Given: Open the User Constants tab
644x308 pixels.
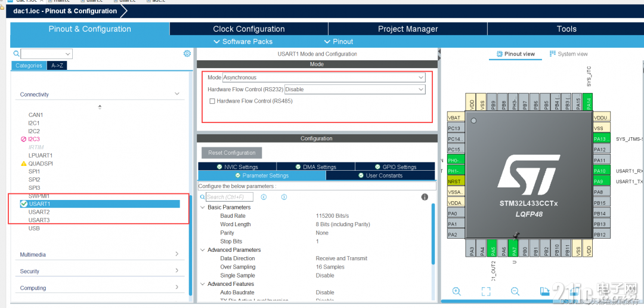Looking at the screenshot, I should click(x=380, y=175).
